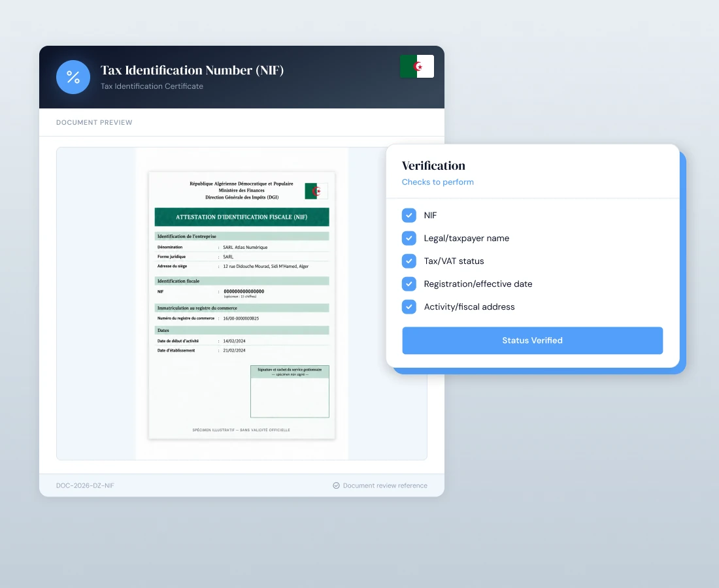Click the Registration/effective date label
Viewport: 719px width, 588px height.
pos(478,284)
